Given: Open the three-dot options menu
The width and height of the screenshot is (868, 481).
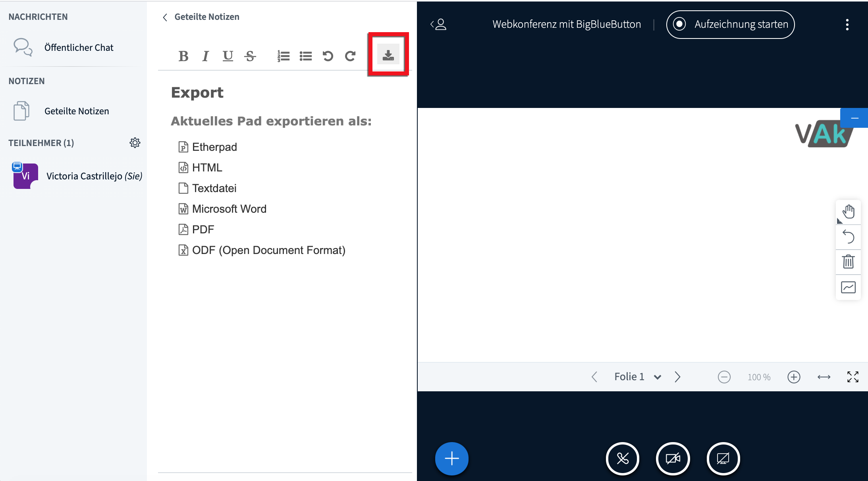Looking at the screenshot, I should tap(847, 25).
